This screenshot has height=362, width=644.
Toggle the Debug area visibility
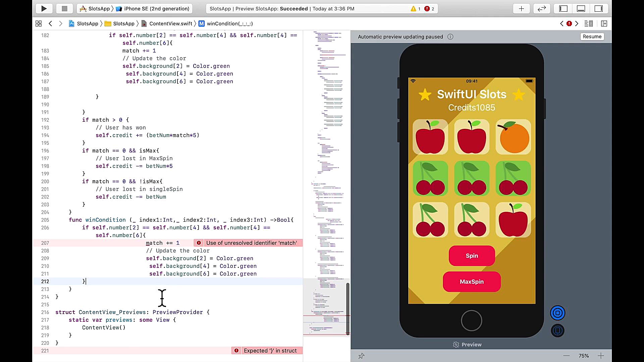pyautogui.click(x=581, y=8)
